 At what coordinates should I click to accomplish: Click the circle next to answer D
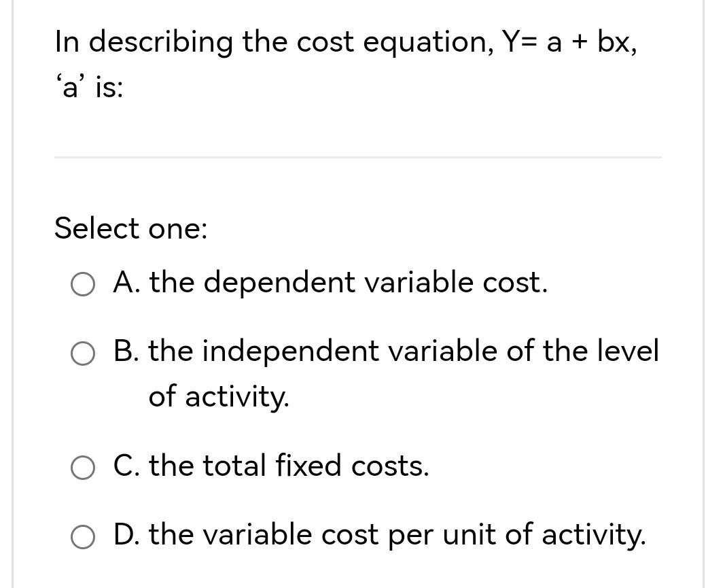(83, 536)
